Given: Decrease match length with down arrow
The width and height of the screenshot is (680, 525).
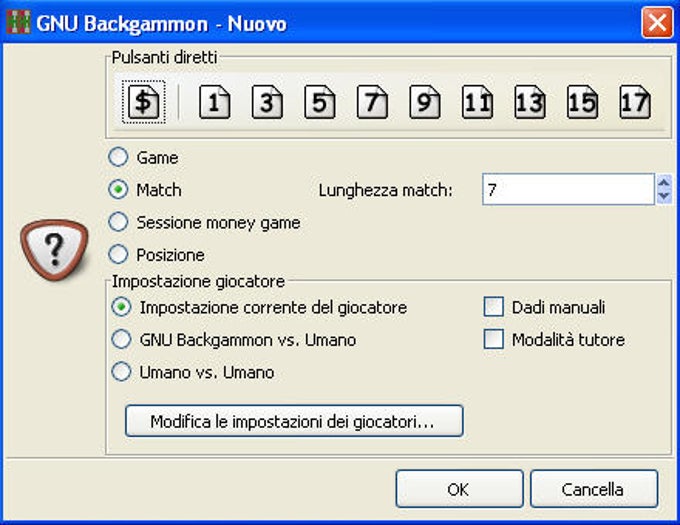Looking at the screenshot, I should point(664,196).
